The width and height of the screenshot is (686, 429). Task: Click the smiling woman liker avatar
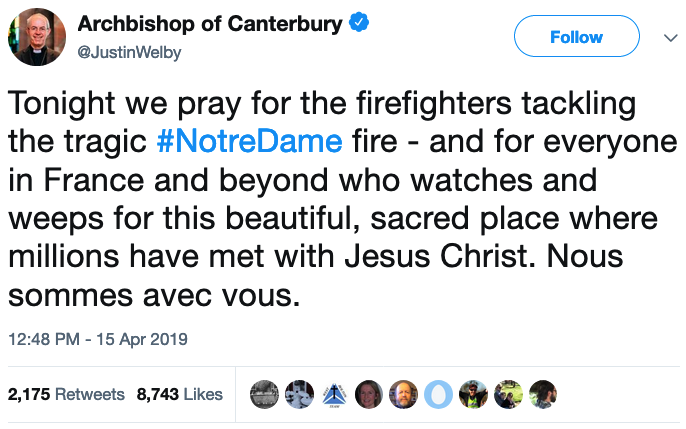[x=368, y=394]
